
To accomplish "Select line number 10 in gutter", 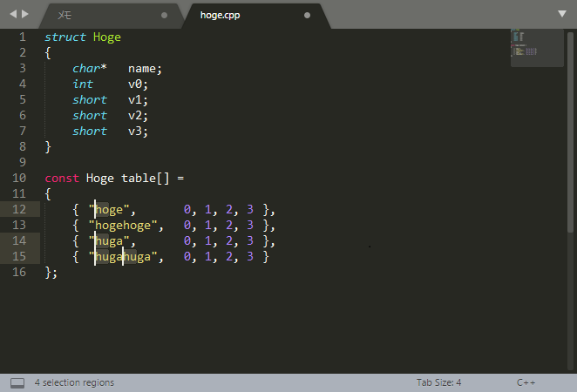I will pos(19,178).
